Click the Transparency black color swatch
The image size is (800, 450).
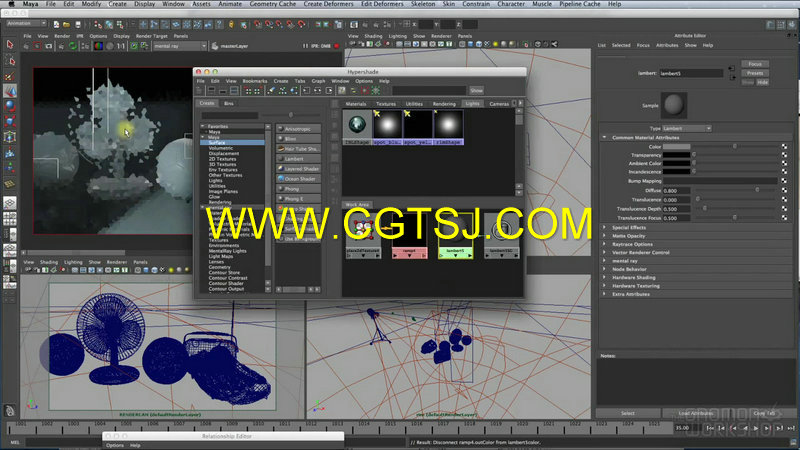point(676,155)
